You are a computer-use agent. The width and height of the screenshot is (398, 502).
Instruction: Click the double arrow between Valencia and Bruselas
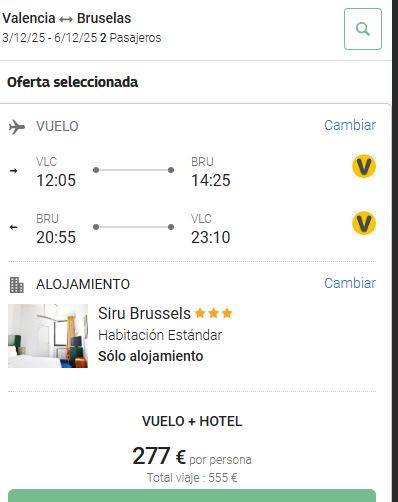point(66,20)
